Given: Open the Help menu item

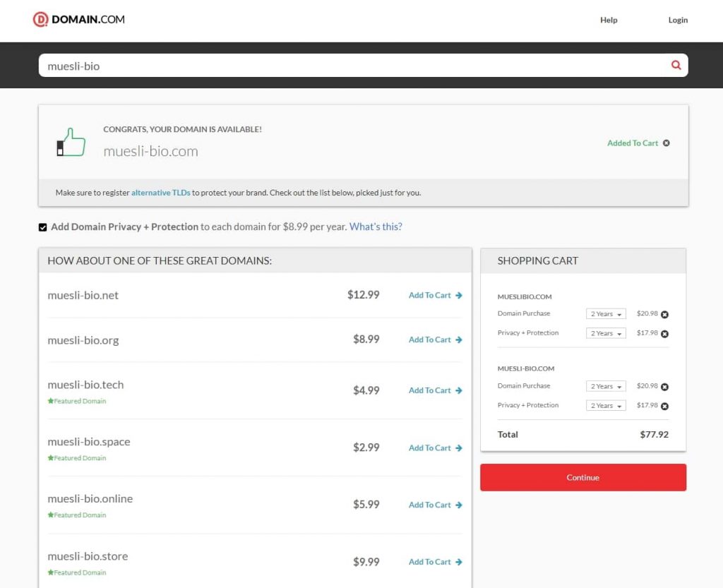Looking at the screenshot, I should (609, 20).
